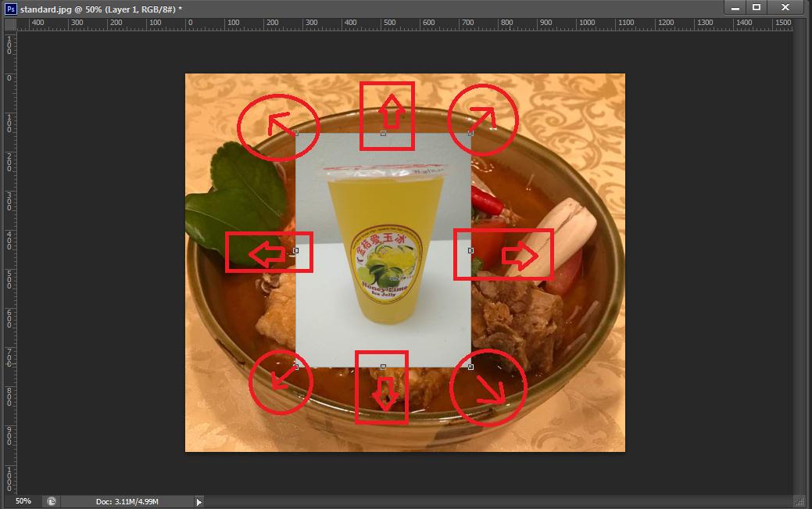Click the left-middle transform handle

[296, 250]
